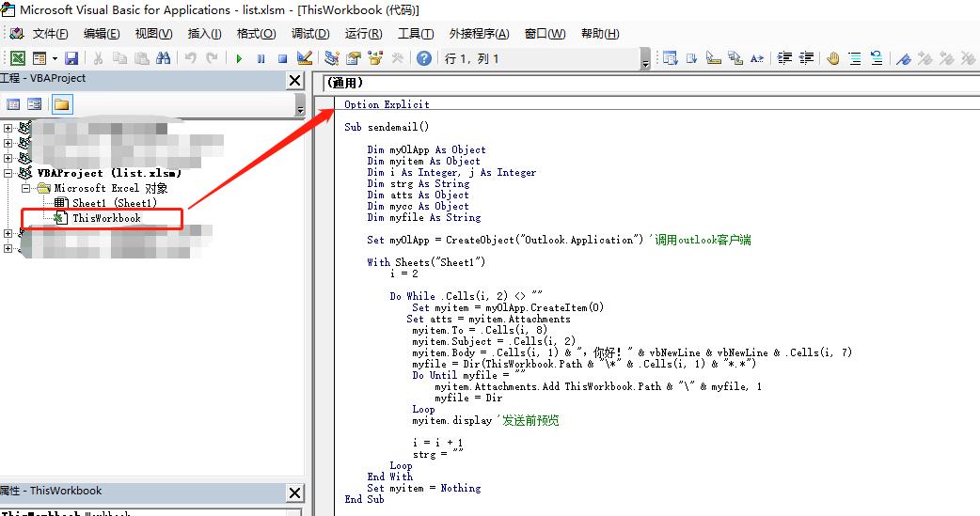This screenshot has width=980, height=516.
Task: Open project panel toolbar overflow arrow
Action: (x=300, y=105)
